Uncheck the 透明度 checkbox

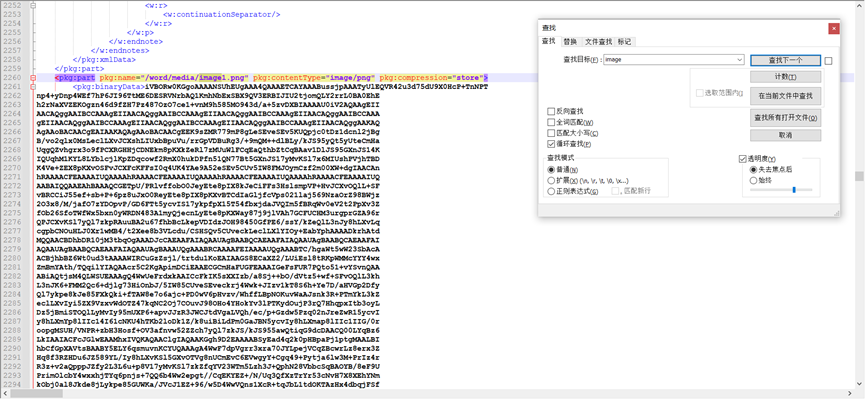[x=743, y=159]
